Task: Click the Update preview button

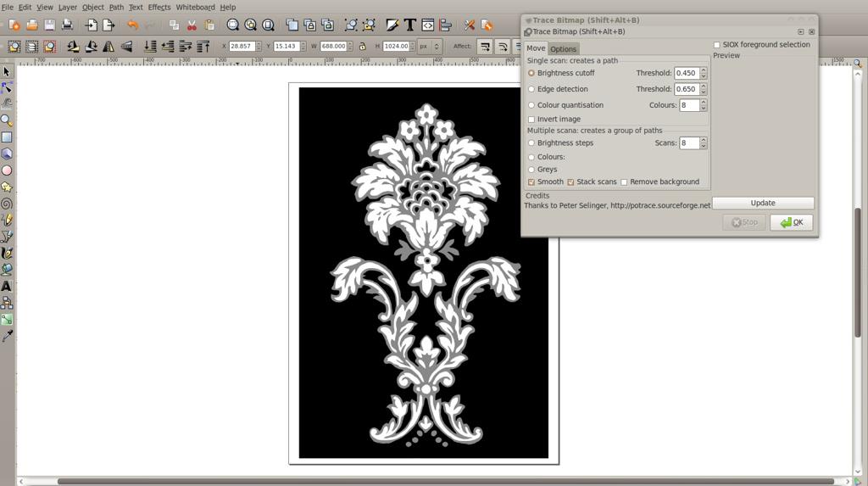Action: click(763, 203)
